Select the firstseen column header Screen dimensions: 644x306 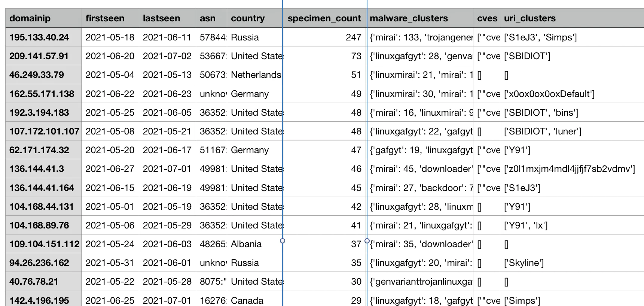click(x=110, y=18)
